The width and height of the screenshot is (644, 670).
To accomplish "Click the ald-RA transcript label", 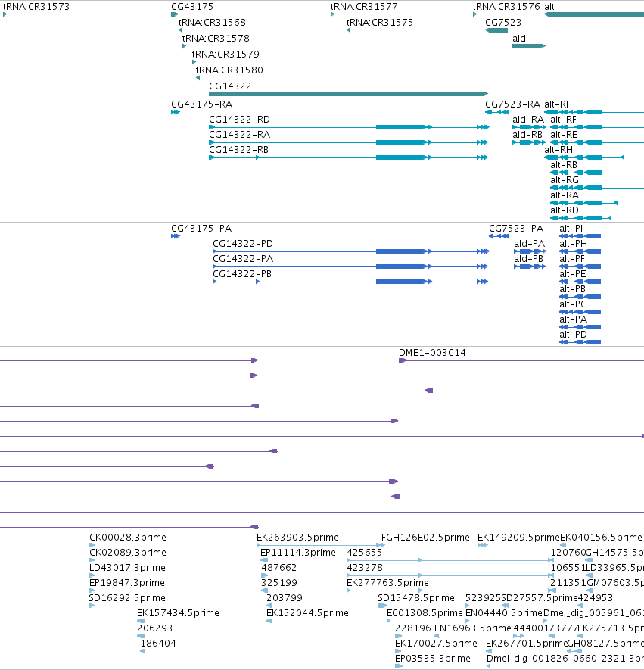I will tap(528, 119).
